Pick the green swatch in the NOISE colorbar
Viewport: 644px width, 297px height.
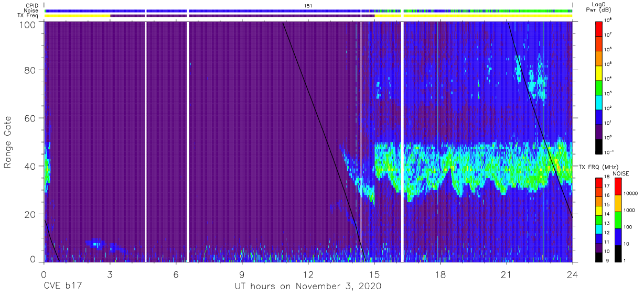618,220
